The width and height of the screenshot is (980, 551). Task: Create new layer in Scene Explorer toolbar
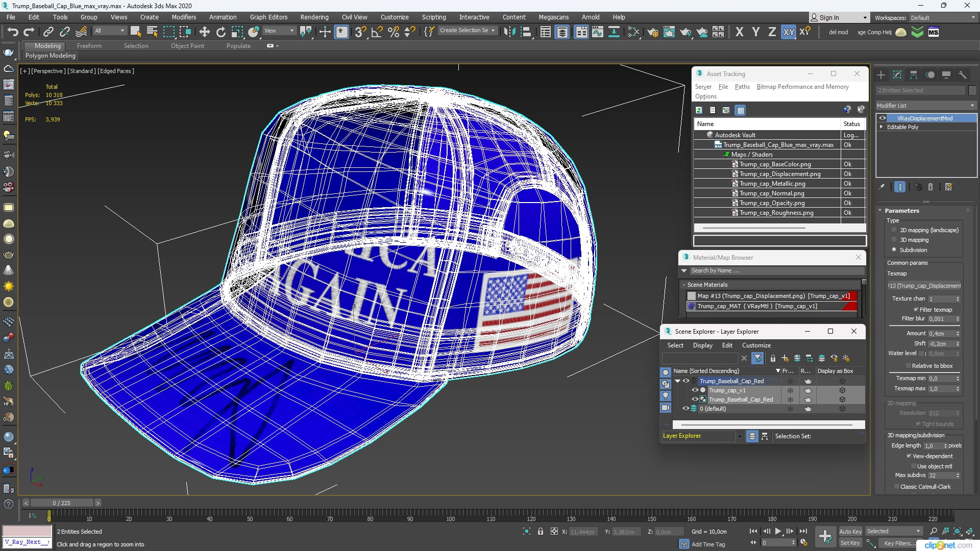[x=785, y=358]
